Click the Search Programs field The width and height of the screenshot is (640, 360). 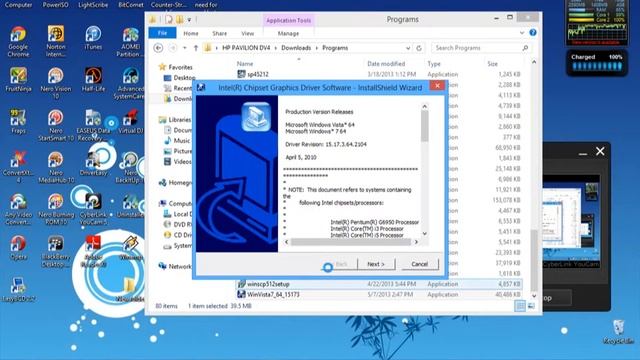click(x=482, y=48)
